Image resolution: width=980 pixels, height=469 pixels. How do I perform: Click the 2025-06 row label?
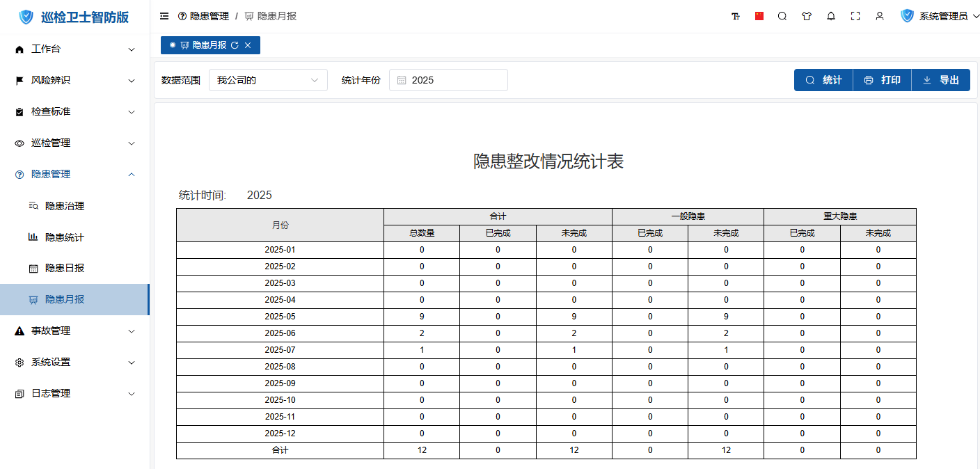pyautogui.click(x=280, y=333)
